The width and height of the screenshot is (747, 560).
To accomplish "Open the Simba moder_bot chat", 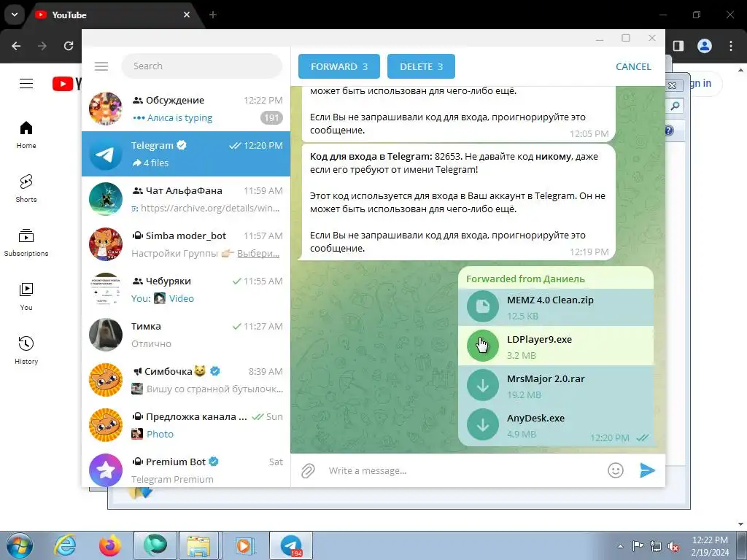I will [x=186, y=244].
